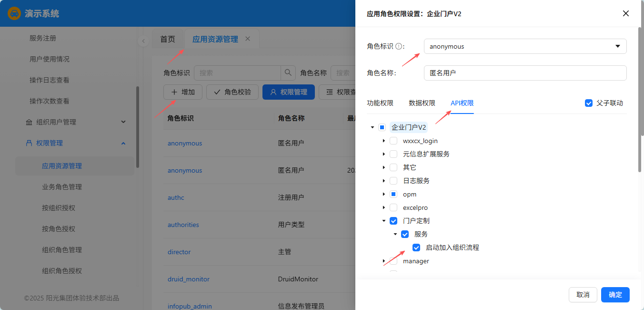
Task: Click the 确定 button
Action: pyautogui.click(x=615, y=295)
